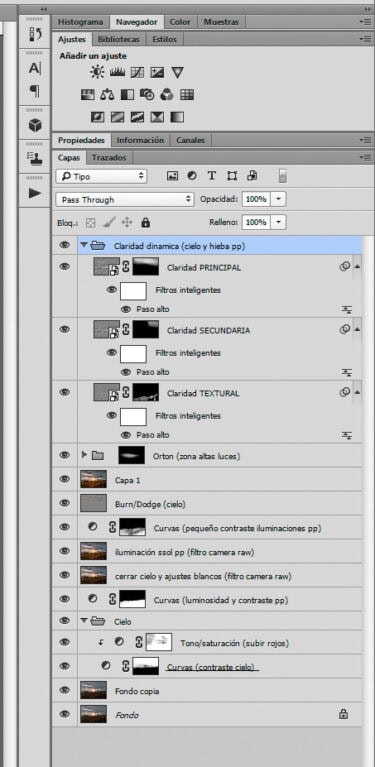This screenshot has width=375, height=767.
Task: Add a Levels adjustment
Action: (x=118, y=72)
